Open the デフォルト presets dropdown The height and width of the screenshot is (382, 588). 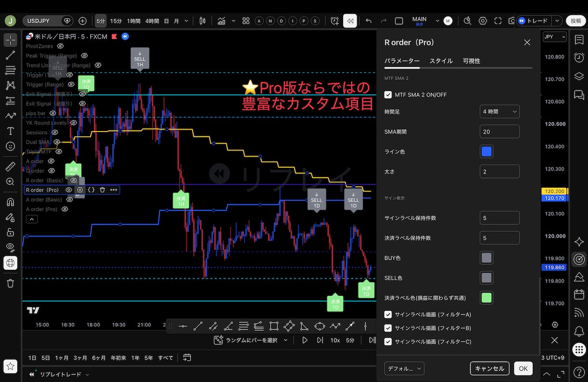404,369
